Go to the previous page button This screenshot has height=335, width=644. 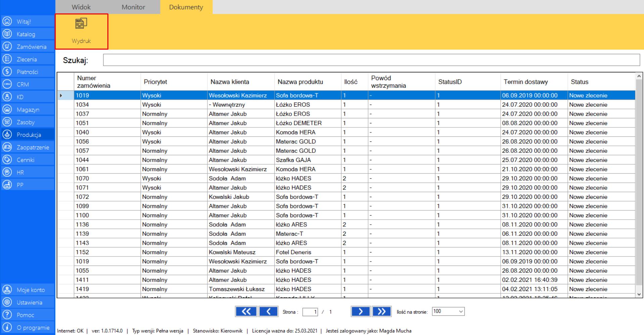point(268,312)
